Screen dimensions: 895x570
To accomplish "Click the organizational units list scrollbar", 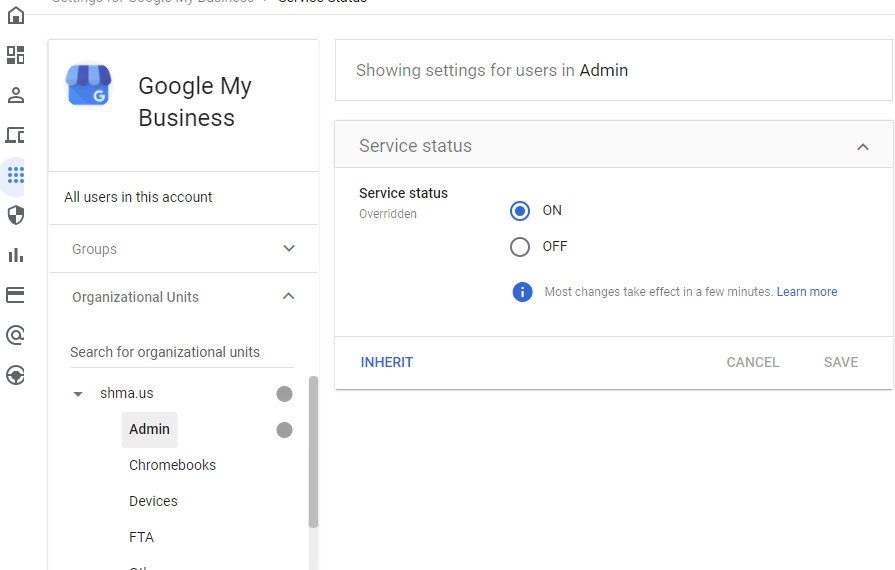I will click(313, 450).
